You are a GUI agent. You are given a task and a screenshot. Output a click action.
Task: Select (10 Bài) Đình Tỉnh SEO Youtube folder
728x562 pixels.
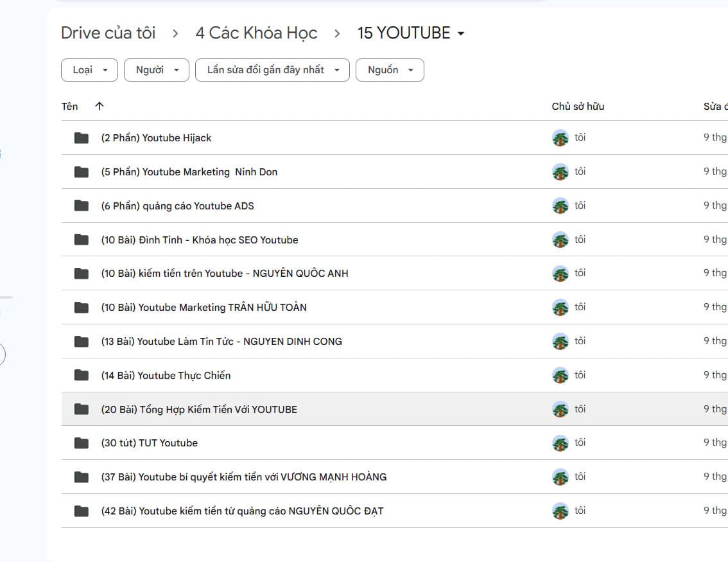[x=200, y=240]
